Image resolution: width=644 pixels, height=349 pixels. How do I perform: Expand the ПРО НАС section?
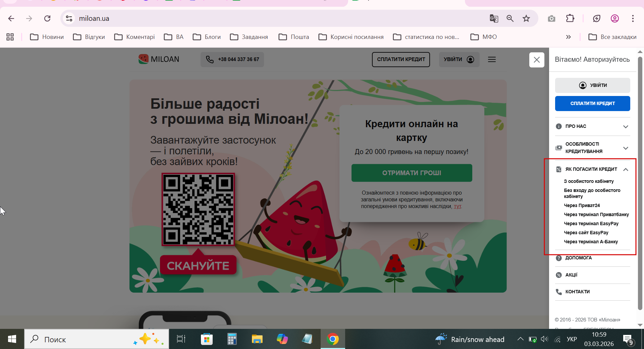pyautogui.click(x=592, y=126)
